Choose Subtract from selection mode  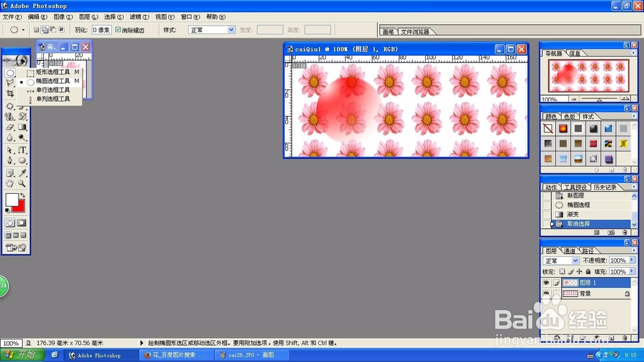53,30
